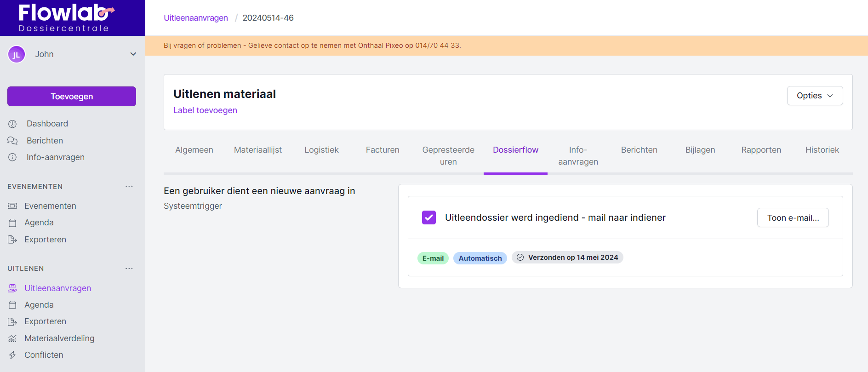Click the Info-aanvragen info icon in sidebar
The width and height of the screenshot is (868, 372).
(x=12, y=157)
